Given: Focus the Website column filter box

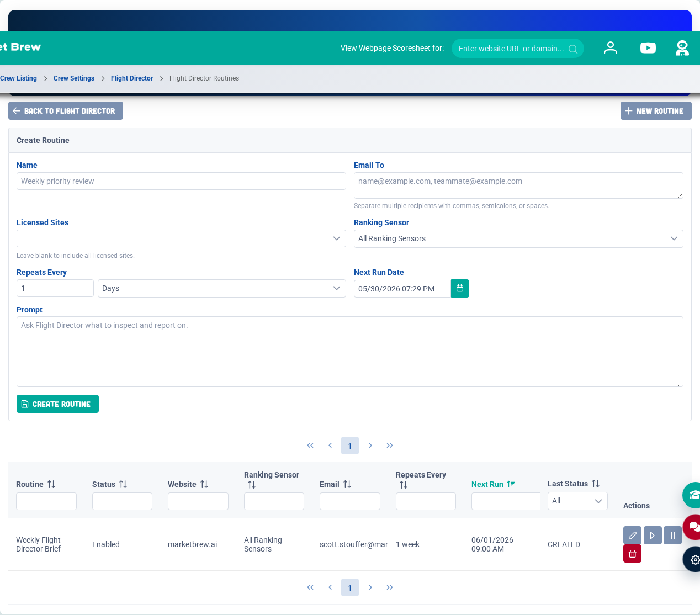Looking at the screenshot, I should pos(198,501).
